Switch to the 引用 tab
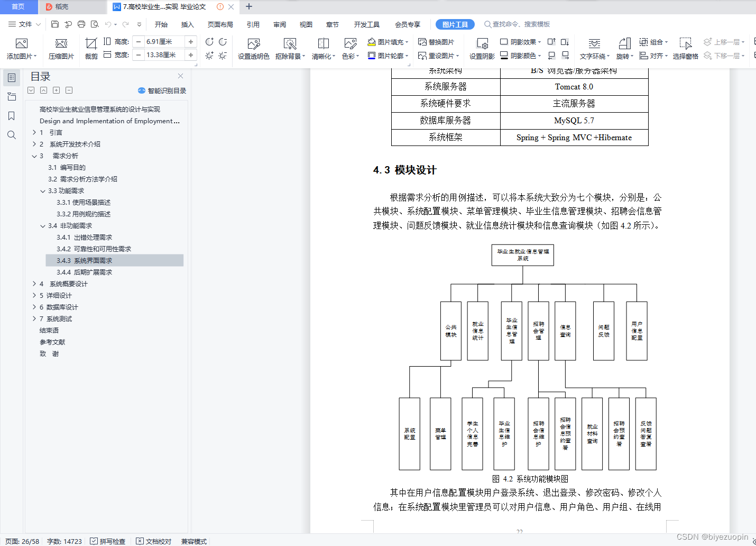The height and width of the screenshot is (546, 756). pos(253,24)
